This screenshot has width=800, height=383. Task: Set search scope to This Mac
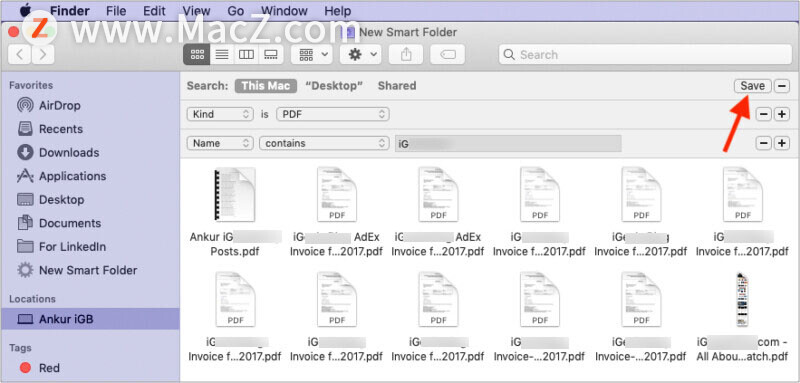(x=266, y=86)
